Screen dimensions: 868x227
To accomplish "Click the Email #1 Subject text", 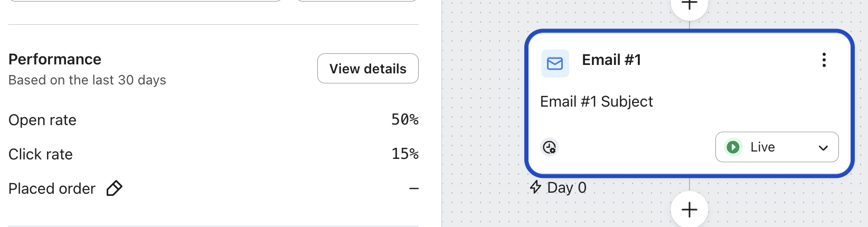I will (596, 101).
